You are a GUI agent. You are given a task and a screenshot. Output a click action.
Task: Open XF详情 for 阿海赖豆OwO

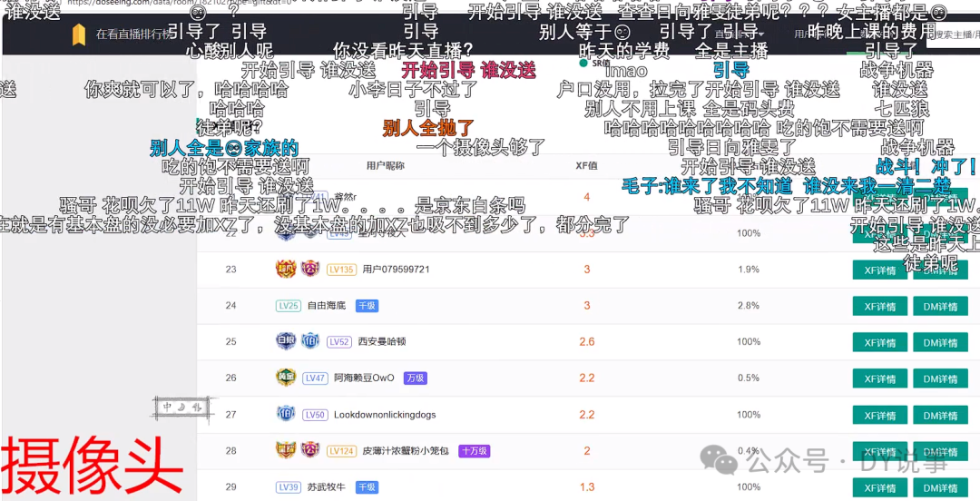click(880, 379)
